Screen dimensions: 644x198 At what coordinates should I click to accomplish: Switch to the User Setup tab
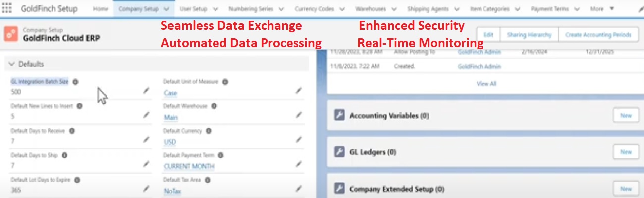click(194, 9)
